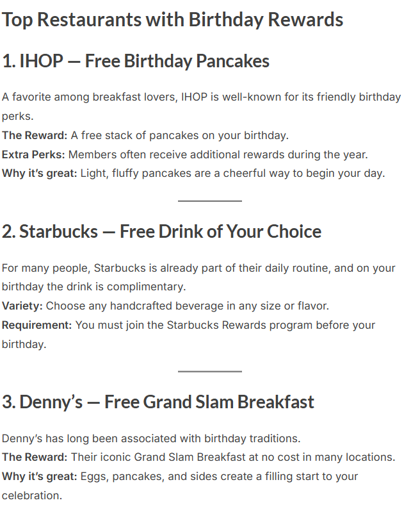Viewport: 420px width, 514px height.
Task: Click the sentence about Denny's birthday traditions
Action: (x=151, y=438)
